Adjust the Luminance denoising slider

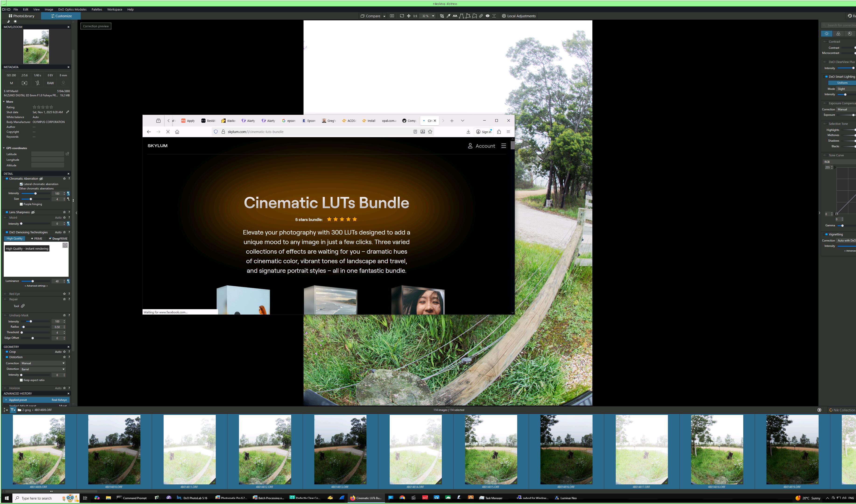point(33,281)
